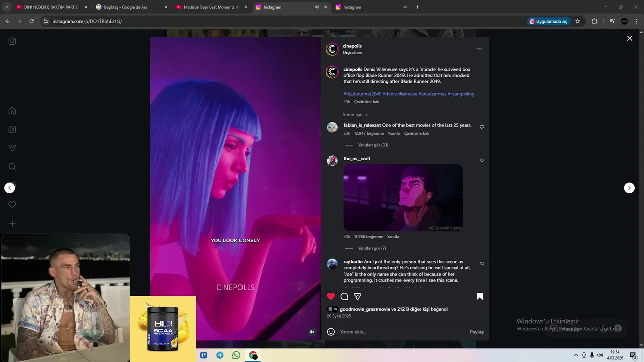
Task: Like the_ns__wolf's comment
Action: tap(482, 160)
